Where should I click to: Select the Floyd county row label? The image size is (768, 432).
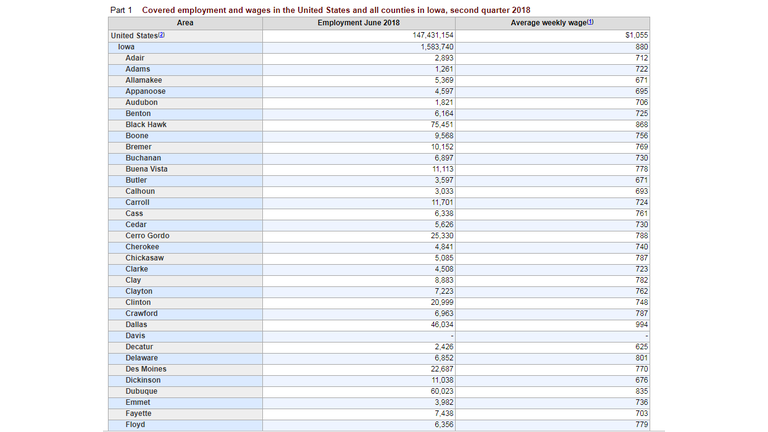(x=135, y=425)
